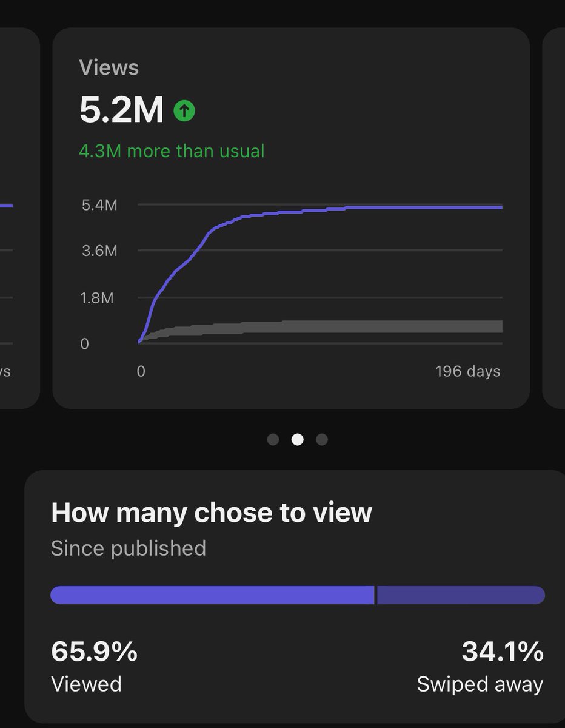565x728 pixels.
Task: Tap the currently highlighted middle carousel dot
Action: coord(298,440)
